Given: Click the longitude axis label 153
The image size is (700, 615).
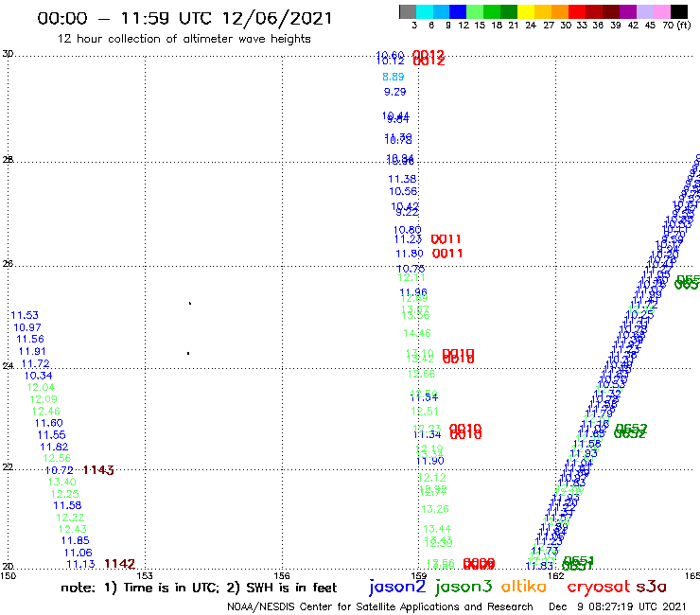Looking at the screenshot, I should [x=144, y=576].
